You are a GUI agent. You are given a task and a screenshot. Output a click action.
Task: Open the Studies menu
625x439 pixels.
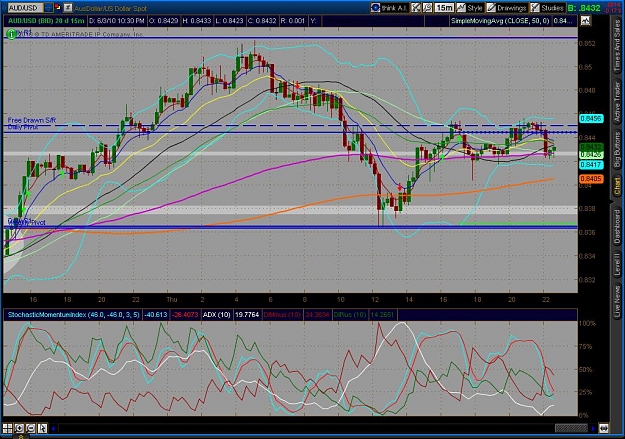[547, 8]
